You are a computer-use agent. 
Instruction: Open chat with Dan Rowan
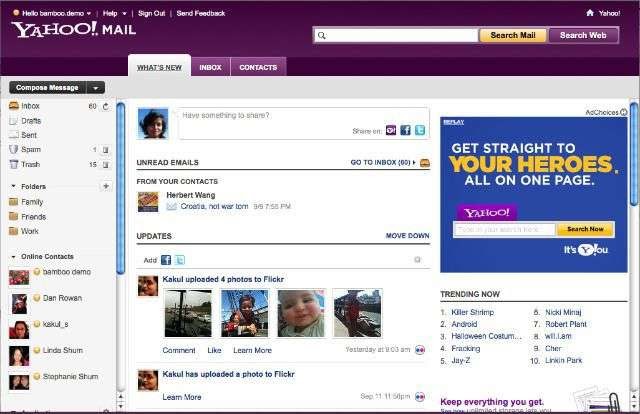[62, 298]
